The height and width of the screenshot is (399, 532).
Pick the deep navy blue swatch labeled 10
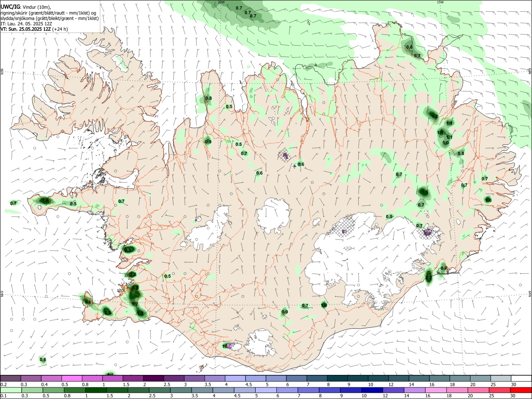click(x=372, y=390)
